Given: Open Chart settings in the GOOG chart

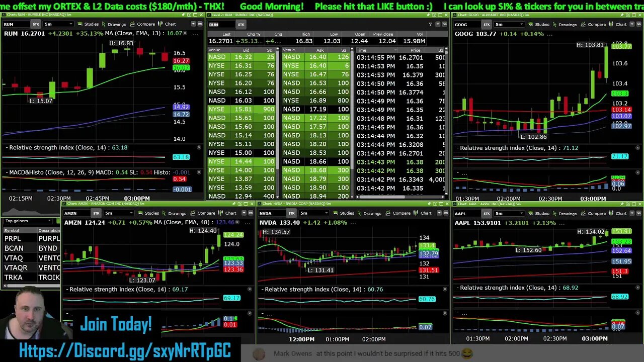Looking at the screenshot, I should [617, 24].
